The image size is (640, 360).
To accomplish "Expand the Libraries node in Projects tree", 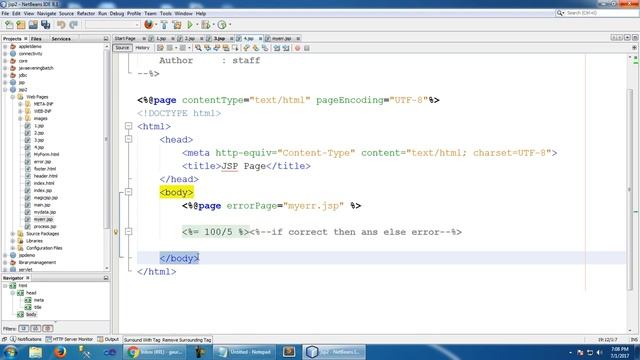I will pyautogui.click(x=13, y=241).
